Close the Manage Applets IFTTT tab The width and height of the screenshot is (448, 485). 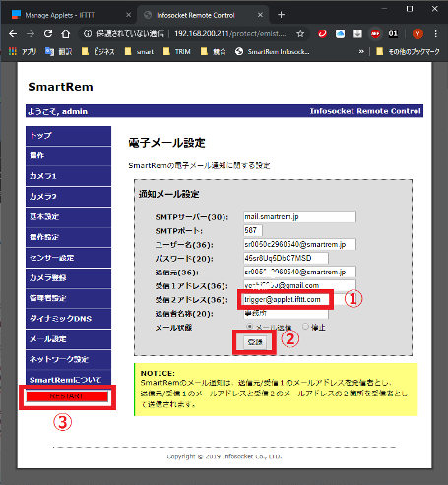pos(128,15)
